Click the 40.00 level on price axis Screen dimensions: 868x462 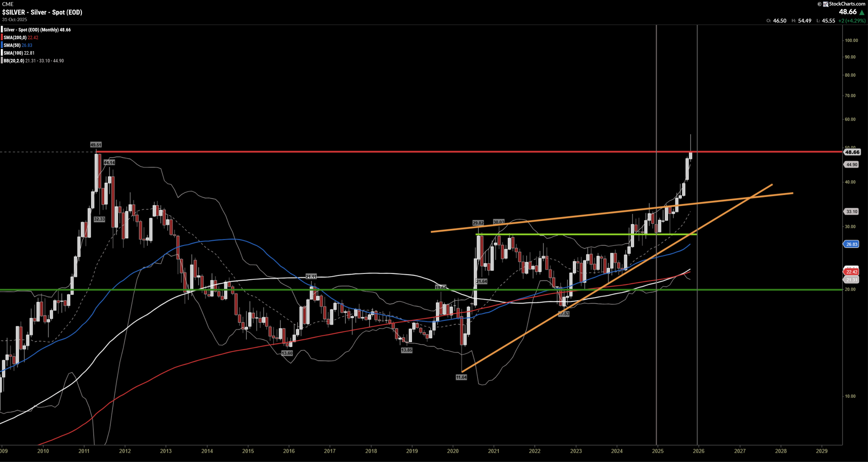point(850,182)
